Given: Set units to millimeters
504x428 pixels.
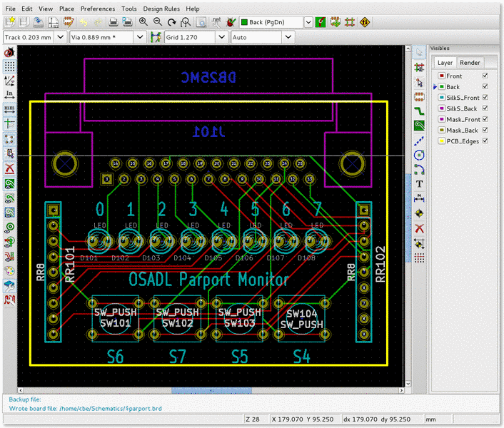Looking at the screenshot, I should [x=10, y=108].
